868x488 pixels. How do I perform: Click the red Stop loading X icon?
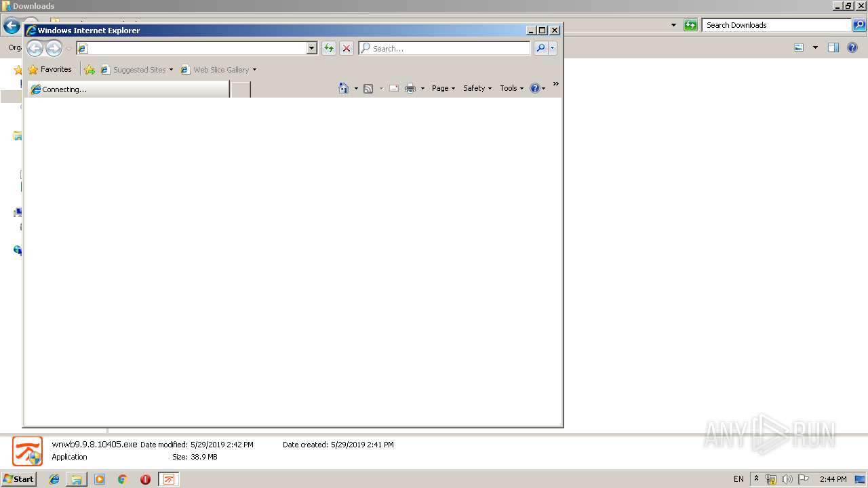tap(347, 48)
